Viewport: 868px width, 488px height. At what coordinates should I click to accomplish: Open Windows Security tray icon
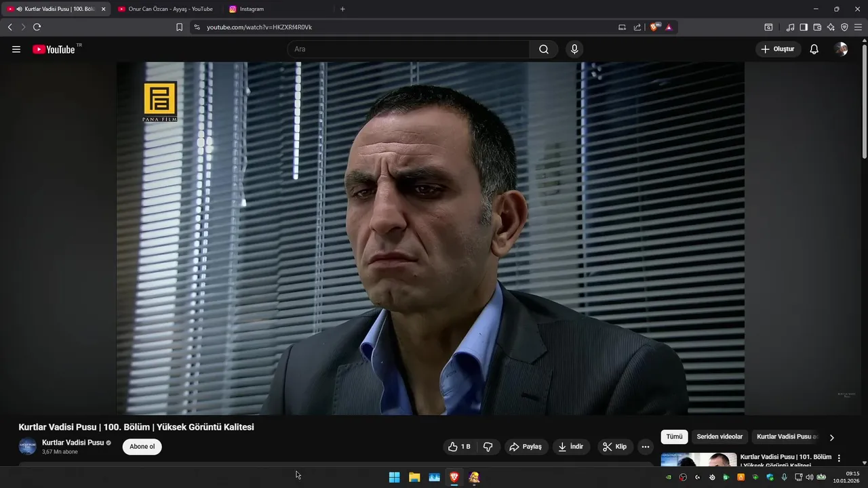point(770,477)
